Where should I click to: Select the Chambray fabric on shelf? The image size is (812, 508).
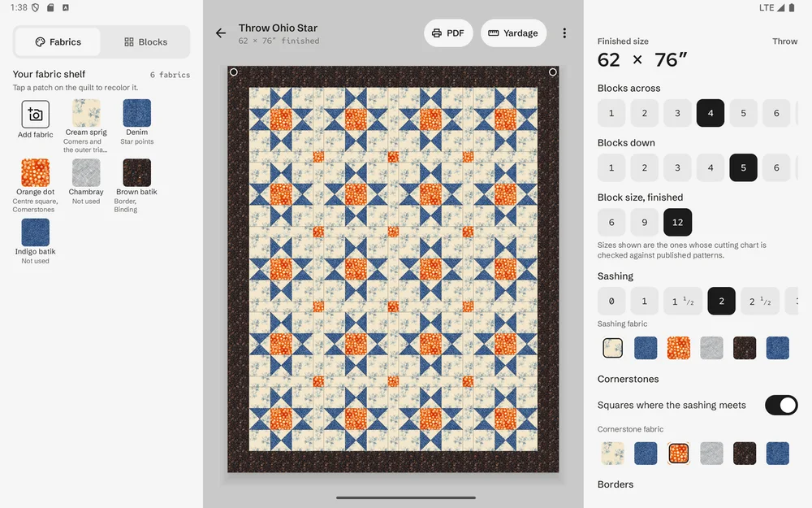86,172
